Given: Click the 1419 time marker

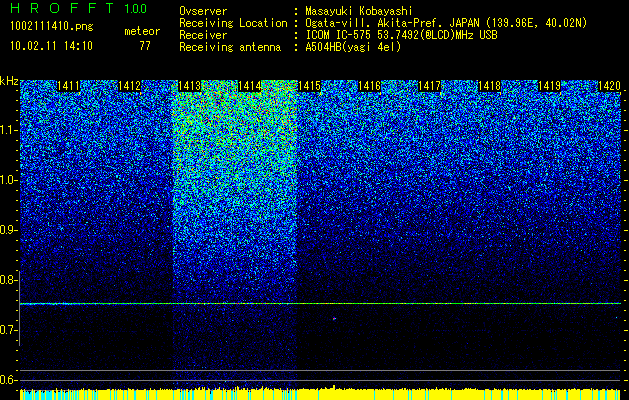Looking at the screenshot, I should [549, 86].
